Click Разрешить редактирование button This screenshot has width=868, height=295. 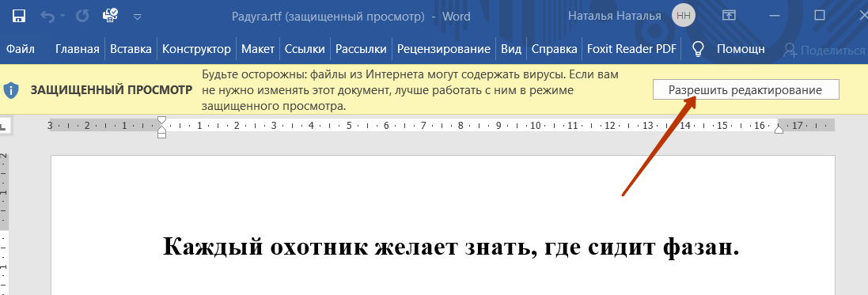tap(745, 89)
